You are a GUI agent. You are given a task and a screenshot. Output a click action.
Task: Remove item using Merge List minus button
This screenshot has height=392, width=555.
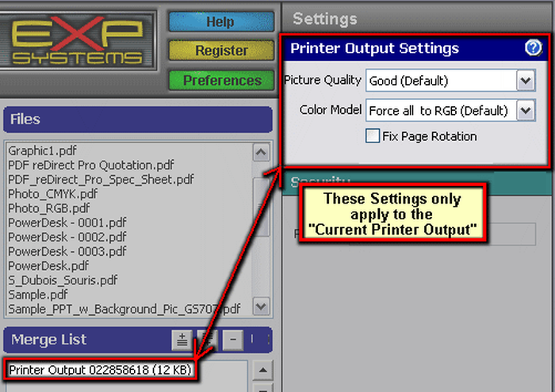click(233, 340)
